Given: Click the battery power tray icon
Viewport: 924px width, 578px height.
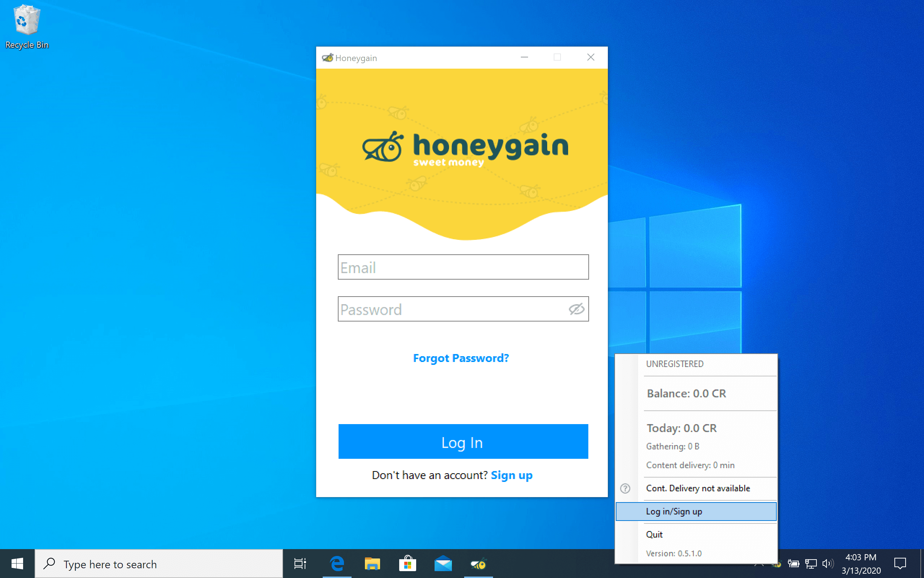Looking at the screenshot, I should tap(793, 564).
